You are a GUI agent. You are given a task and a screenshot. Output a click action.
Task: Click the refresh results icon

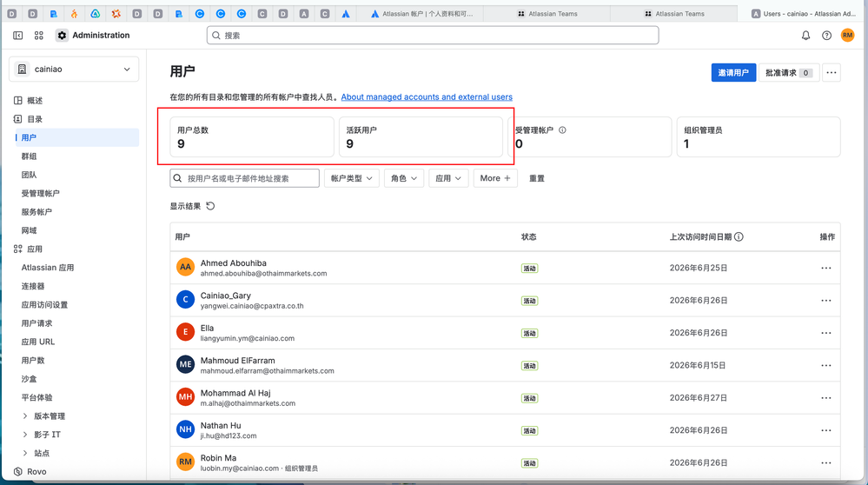tap(210, 206)
